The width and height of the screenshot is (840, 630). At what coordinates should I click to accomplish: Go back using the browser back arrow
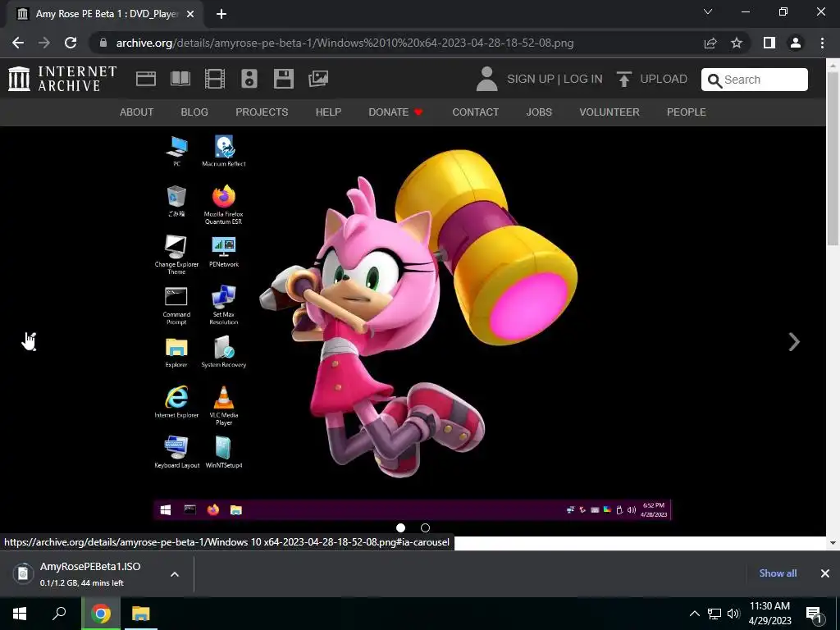coord(18,43)
